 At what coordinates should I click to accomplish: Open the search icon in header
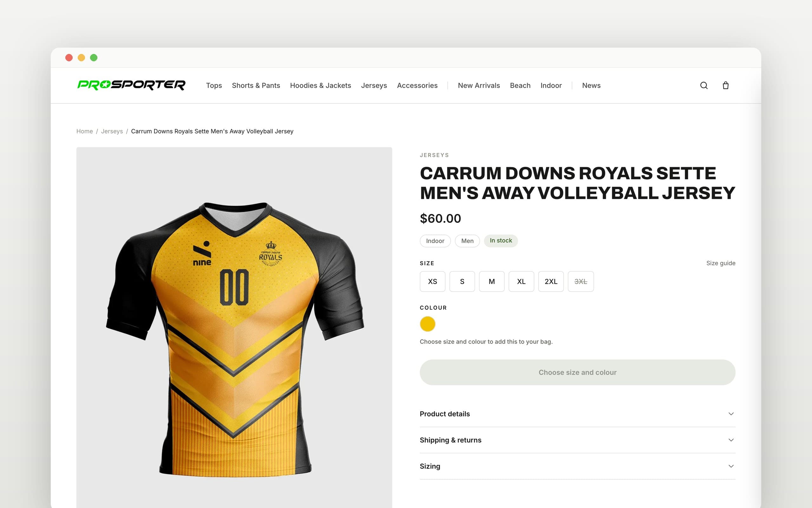pyautogui.click(x=704, y=85)
